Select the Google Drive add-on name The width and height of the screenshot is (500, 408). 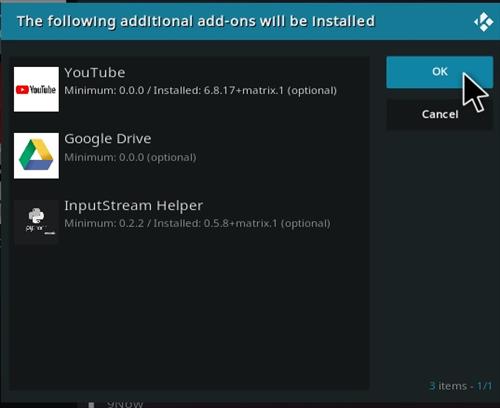click(108, 139)
